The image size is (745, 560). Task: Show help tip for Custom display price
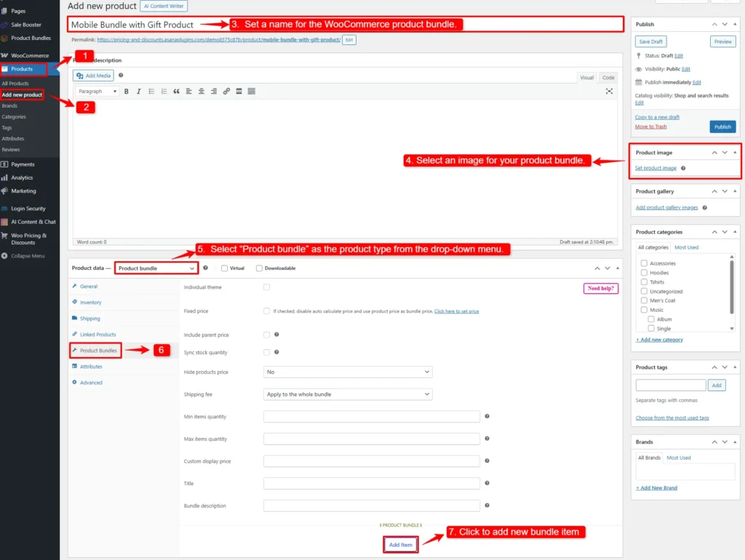point(487,461)
